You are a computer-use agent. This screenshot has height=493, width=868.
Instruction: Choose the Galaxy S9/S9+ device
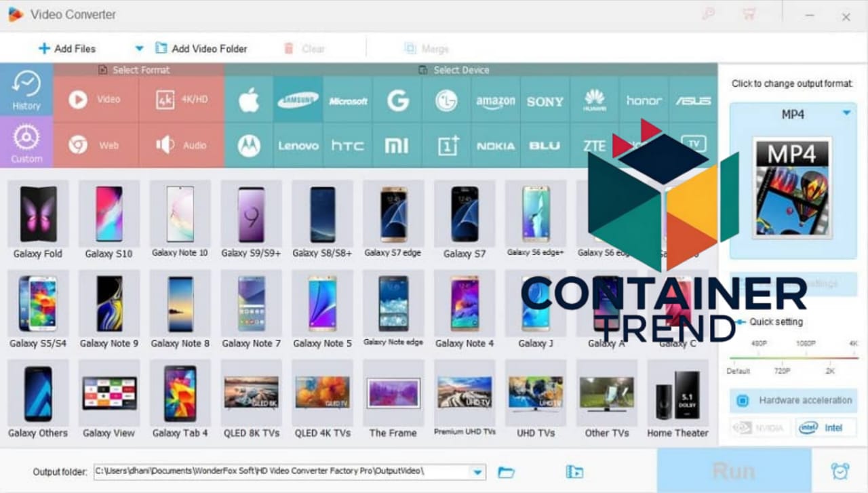(251, 220)
